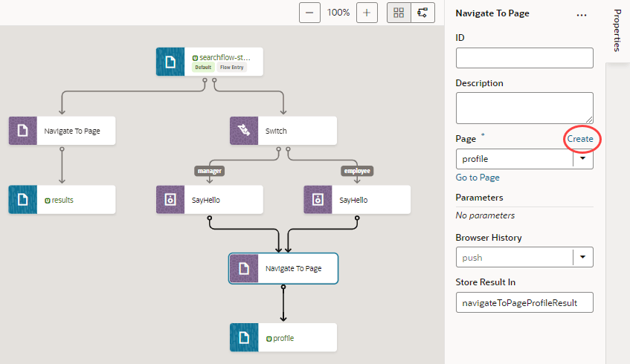The image size is (630, 364).
Task: Select the highlighted Navigate To Page node
Action: coord(283,268)
